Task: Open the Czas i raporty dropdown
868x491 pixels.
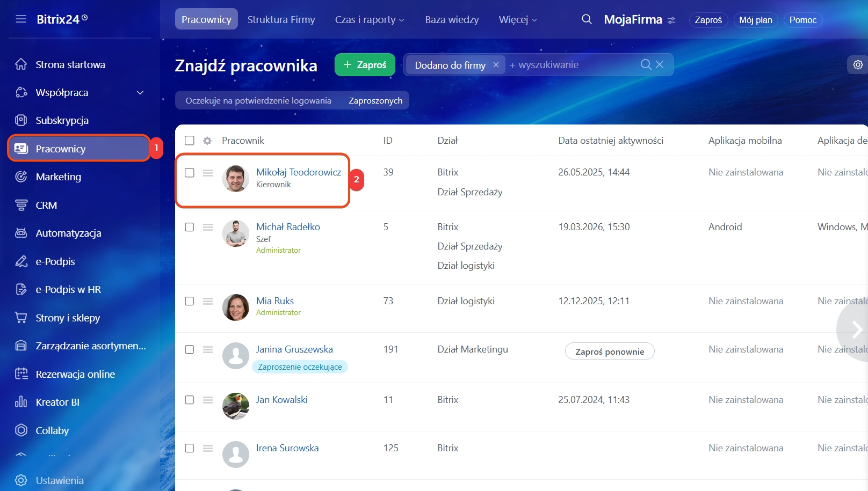Action: (x=370, y=20)
